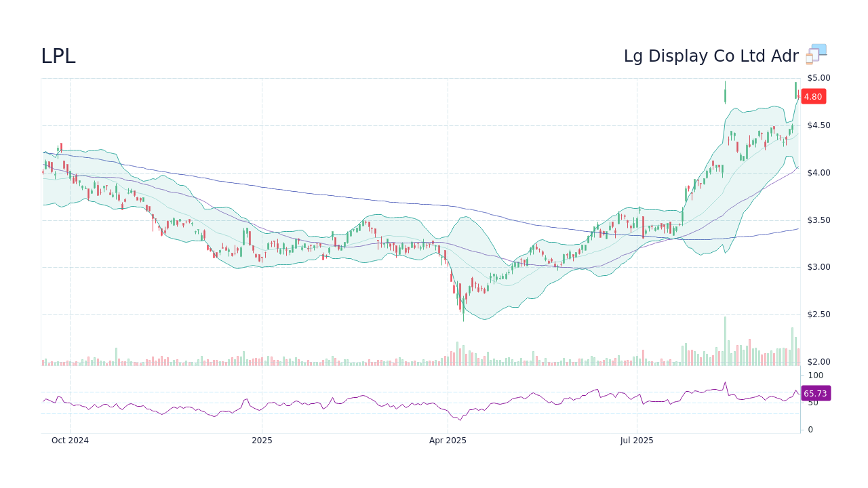Screen dimensions: 868x488
Task: Select the Jul 2025 axis label
Action: pos(636,440)
